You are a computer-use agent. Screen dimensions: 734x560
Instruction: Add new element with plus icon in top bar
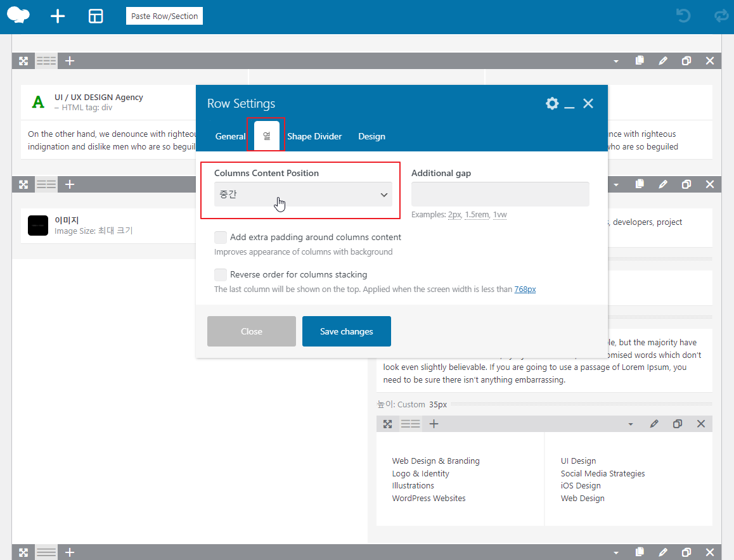(58, 16)
